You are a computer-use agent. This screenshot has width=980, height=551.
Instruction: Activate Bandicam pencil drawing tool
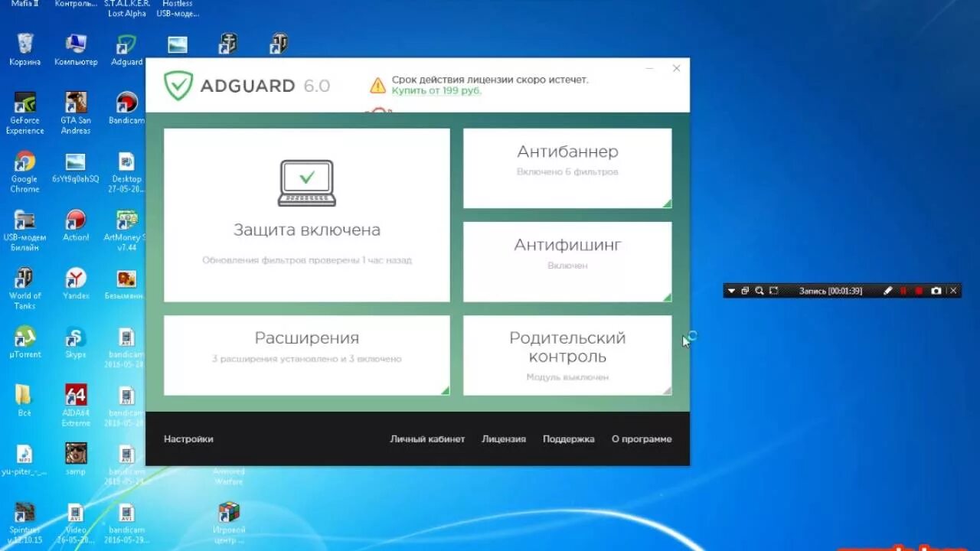click(x=888, y=291)
